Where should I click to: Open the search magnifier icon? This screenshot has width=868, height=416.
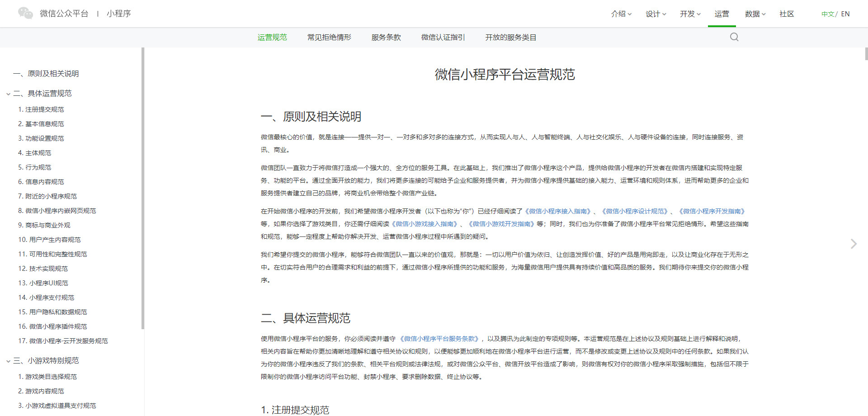734,37
